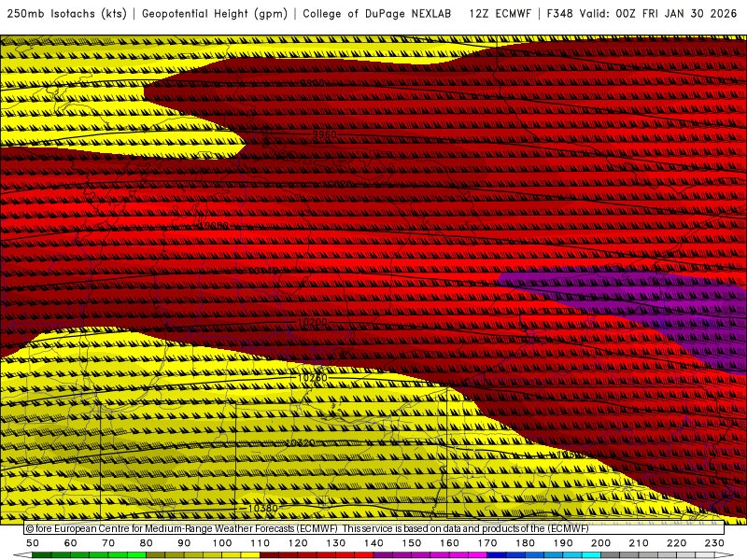Click the '50' legend scale value
747x560 pixels.
point(33,543)
